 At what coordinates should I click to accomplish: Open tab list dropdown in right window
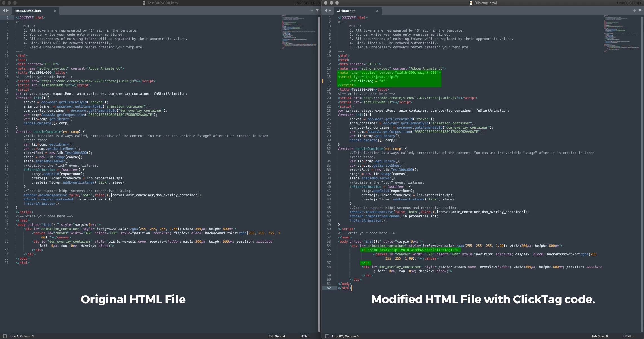(x=640, y=10)
